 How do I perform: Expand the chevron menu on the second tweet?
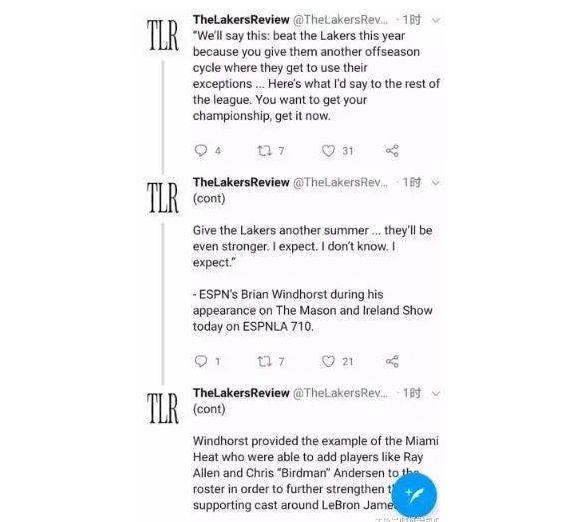click(x=436, y=183)
